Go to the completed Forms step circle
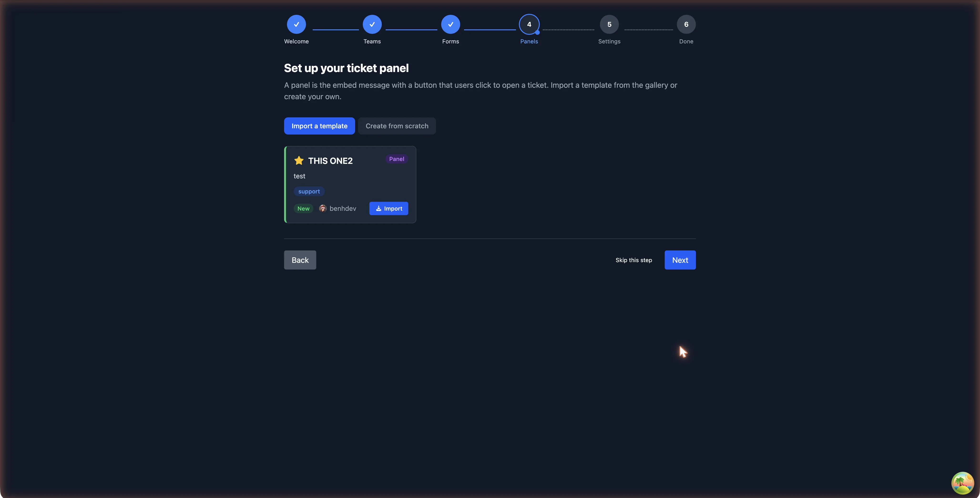Image resolution: width=980 pixels, height=498 pixels. pyautogui.click(x=450, y=24)
